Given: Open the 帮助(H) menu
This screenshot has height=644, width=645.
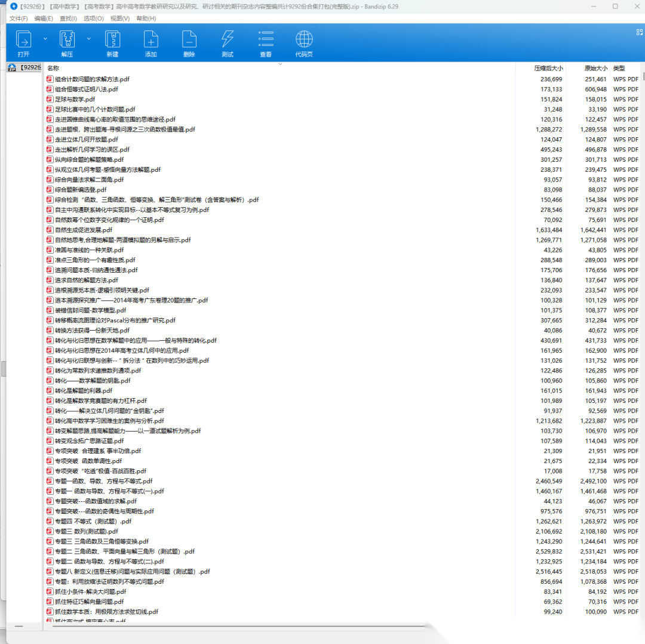Looking at the screenshot, I should (x=146, y=19).
